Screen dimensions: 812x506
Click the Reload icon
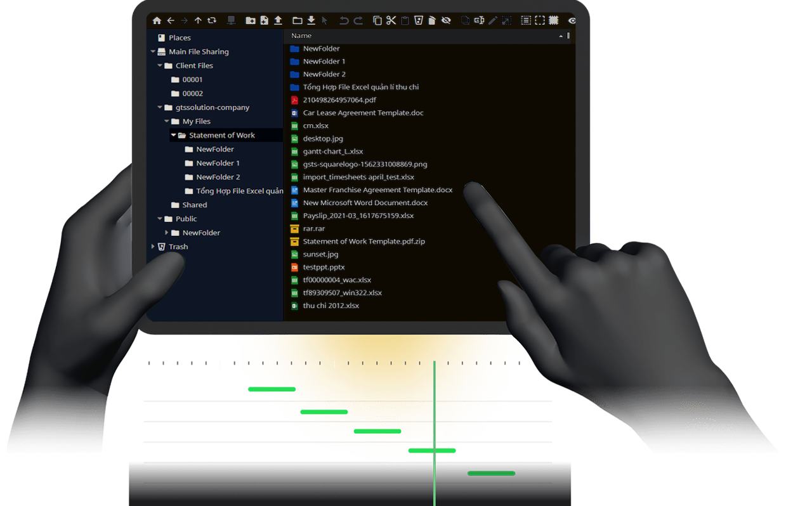[212, 21]
